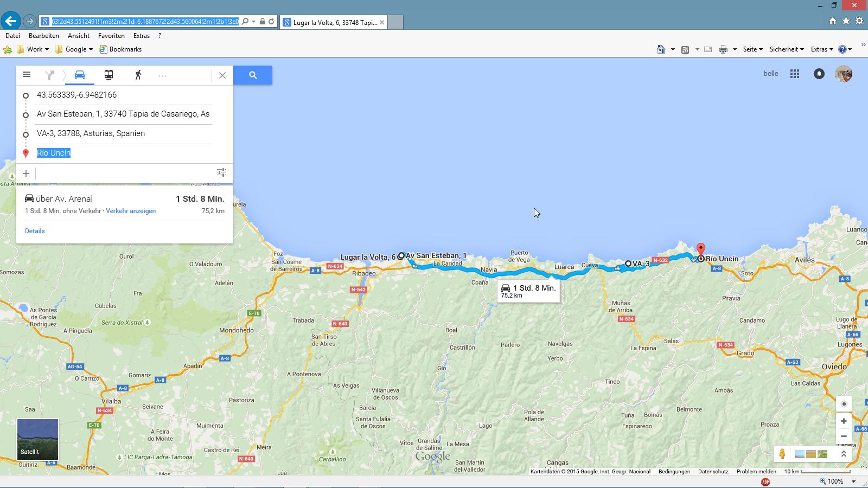Image resolution: width=868 pixels, height=488 pixels.
Task: Open Google notifications bell
Action: pos(819,74)
